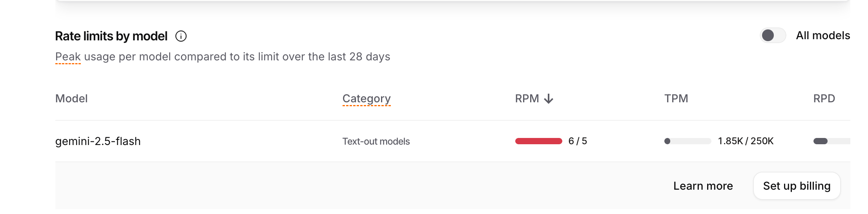The height and width of the screenshot is (214, 868).
Task: Click the underlined word Peak
Action: pos(68,57)
